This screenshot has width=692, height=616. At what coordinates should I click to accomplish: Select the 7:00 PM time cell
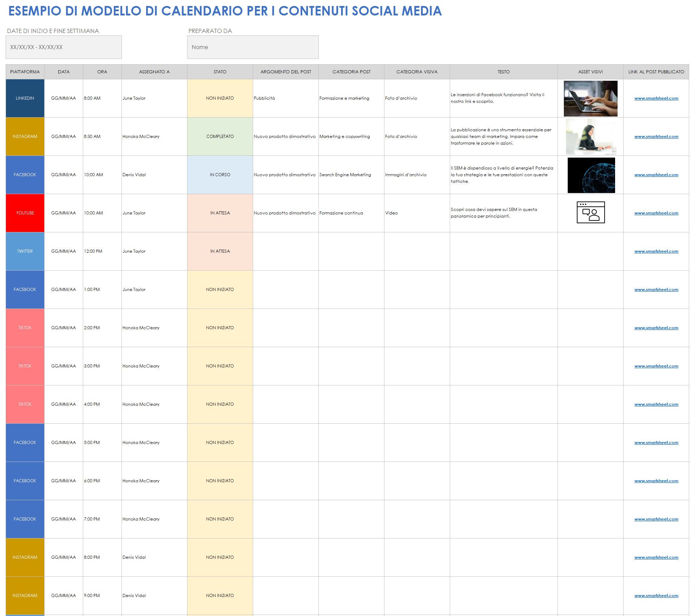coord(102,519)
